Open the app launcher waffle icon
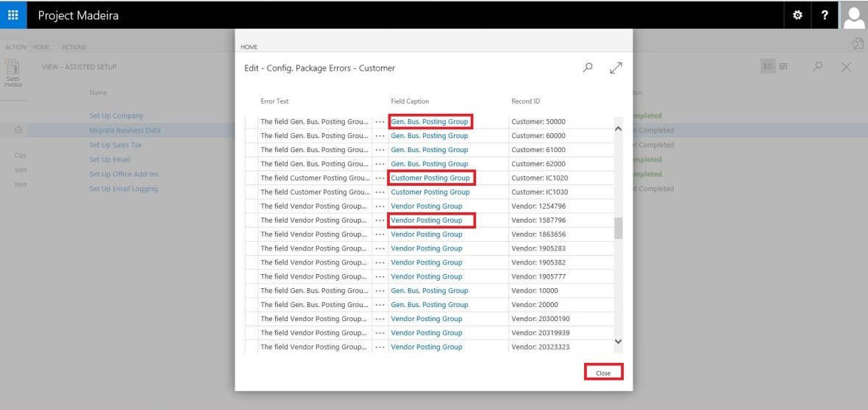This screenshot has width=868, height=410. [x=13, y=15]
